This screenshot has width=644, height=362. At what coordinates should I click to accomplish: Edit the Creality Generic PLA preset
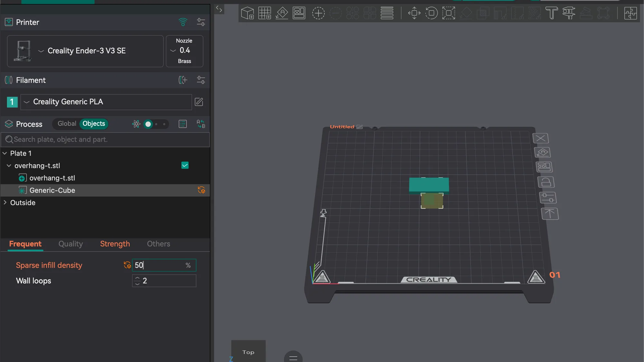[199, 102]
